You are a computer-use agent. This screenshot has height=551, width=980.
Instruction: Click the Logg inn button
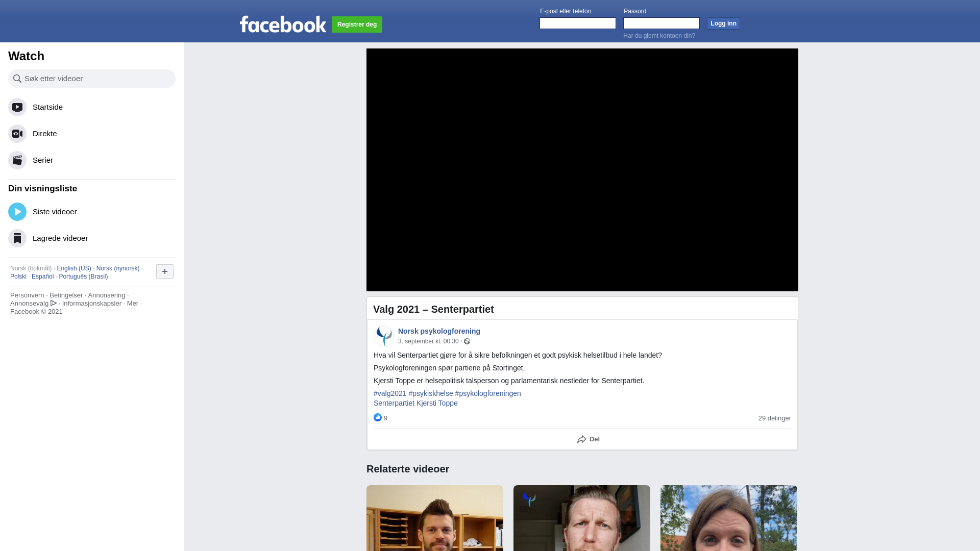(723, 23)
